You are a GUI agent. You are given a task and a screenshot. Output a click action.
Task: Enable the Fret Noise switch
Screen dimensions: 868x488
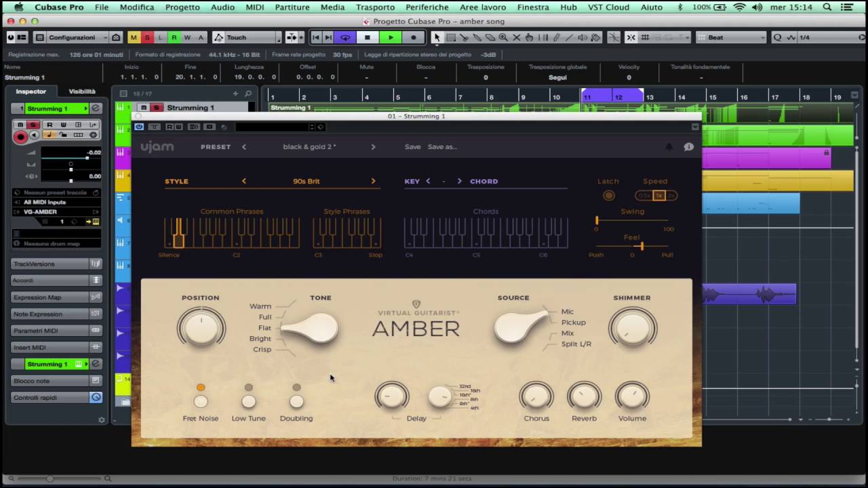(201, 402)
